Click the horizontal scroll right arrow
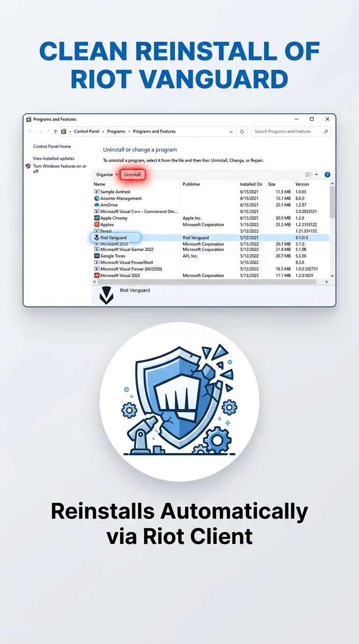Viewport: 359px width, 644px height. [327, 282]
